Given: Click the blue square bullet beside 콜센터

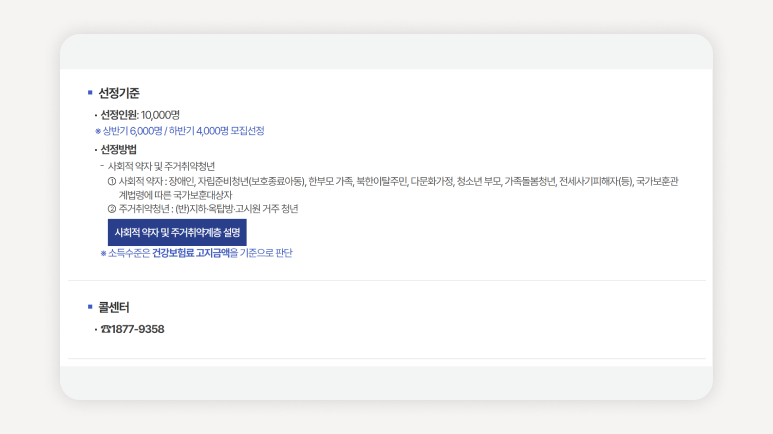Looking at the screenshot, I should [89, 307].
